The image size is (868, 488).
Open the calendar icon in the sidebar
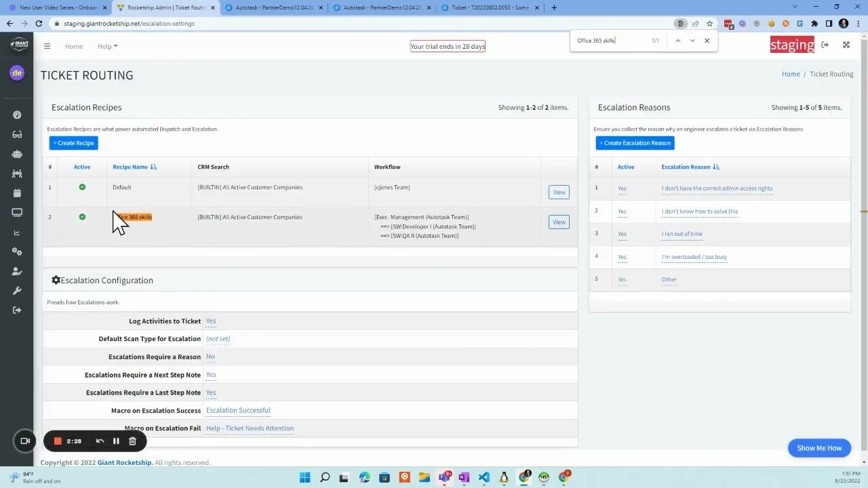17,193
